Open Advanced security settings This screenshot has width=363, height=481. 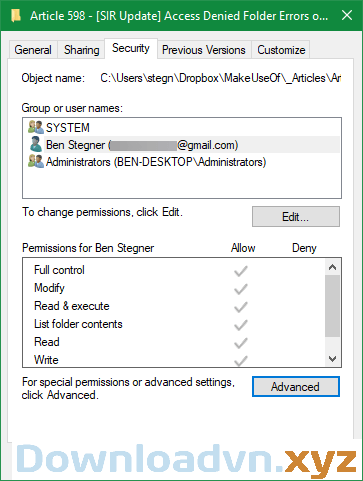click(x=296, y=387)
